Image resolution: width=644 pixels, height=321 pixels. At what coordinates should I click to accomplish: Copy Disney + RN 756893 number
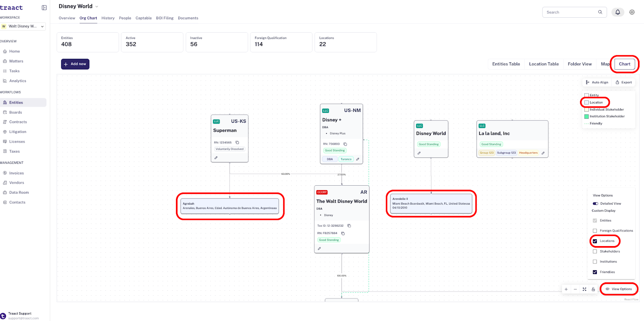pos(345,144)
